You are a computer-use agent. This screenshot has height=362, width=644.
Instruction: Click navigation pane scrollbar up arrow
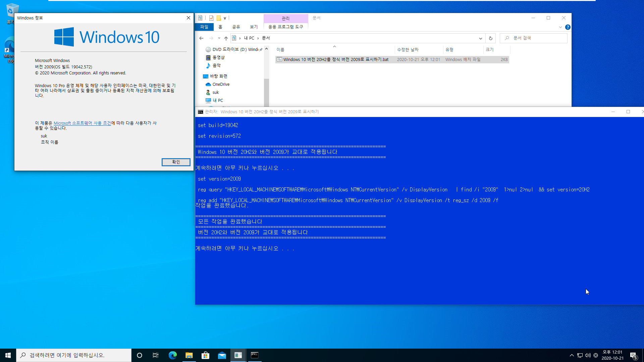(266, 49)
